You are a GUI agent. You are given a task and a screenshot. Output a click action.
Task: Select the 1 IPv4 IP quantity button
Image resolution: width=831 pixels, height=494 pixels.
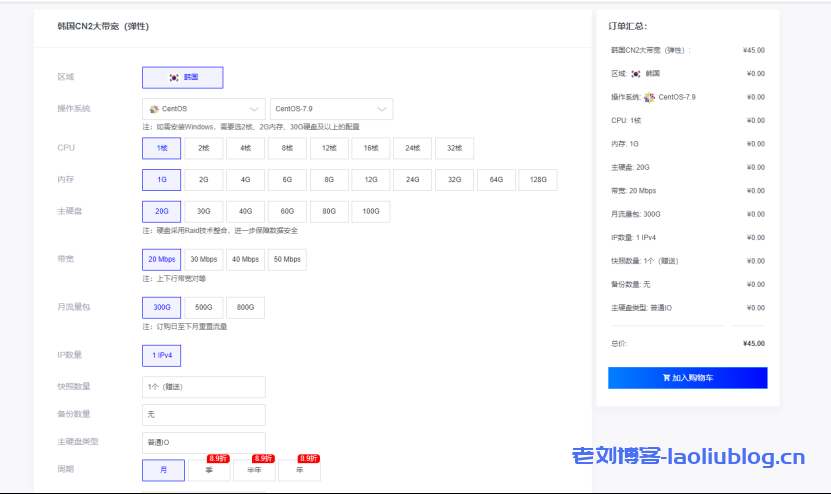(162, 355)
